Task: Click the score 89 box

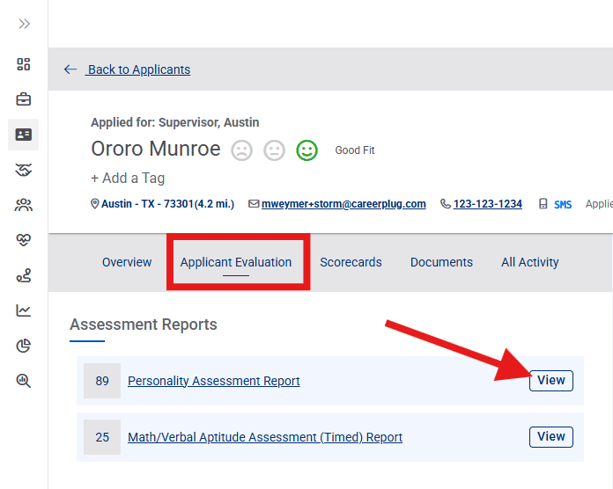Action: 102,381
